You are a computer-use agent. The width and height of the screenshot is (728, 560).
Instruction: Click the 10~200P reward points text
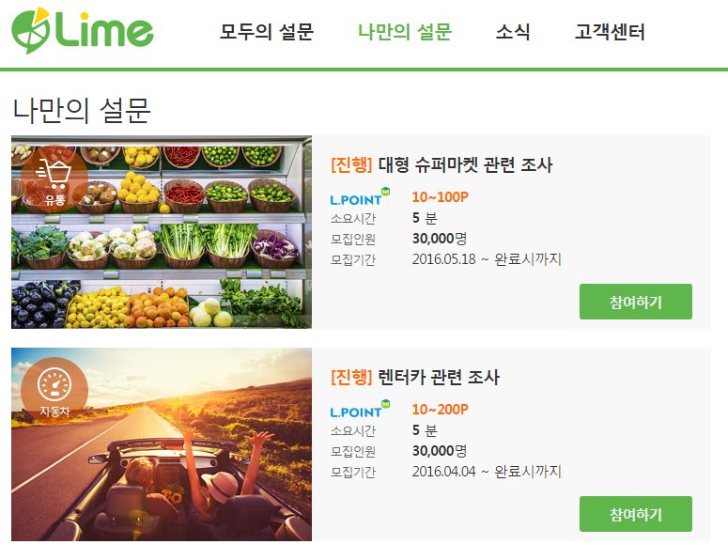441,410
